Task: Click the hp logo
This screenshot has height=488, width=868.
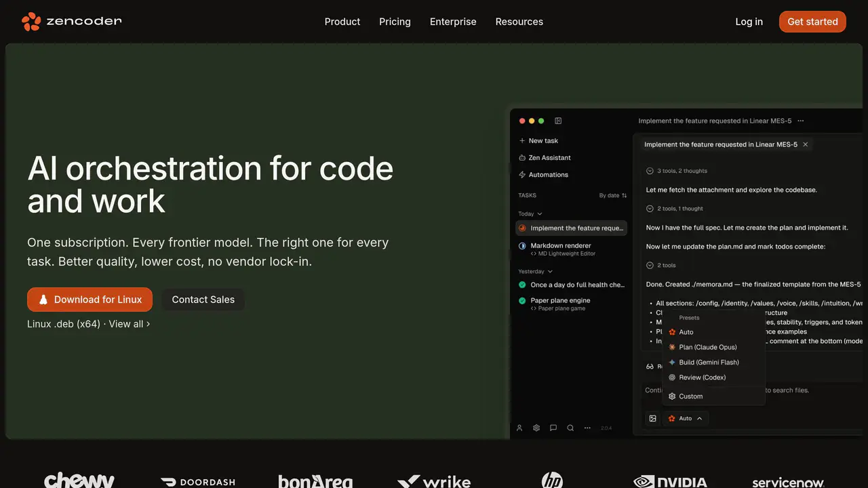Action: tap(553, 481)
